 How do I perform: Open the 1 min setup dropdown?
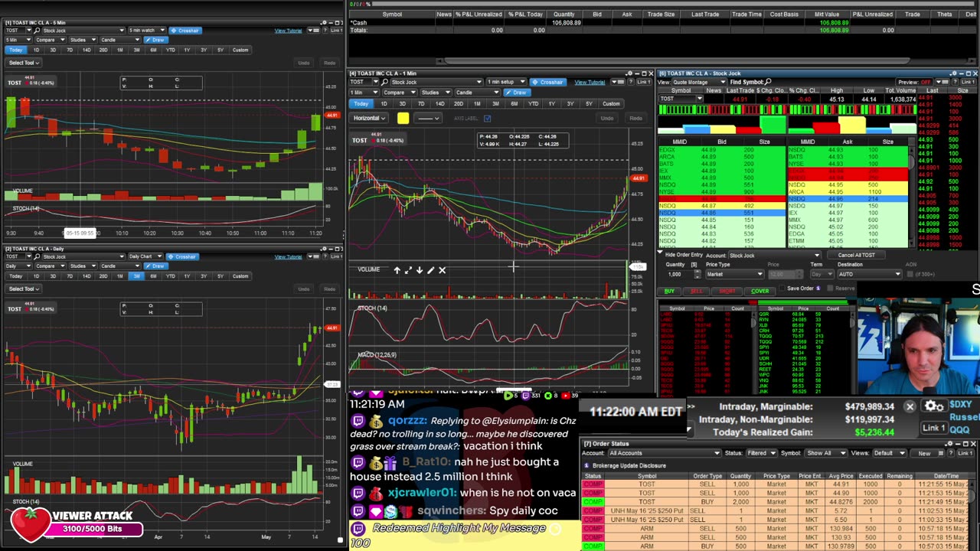click(505, 82)
